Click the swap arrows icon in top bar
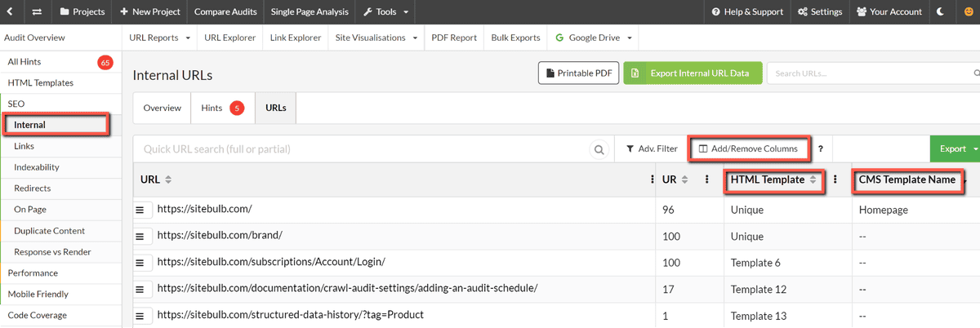The width and height of the screenshot is (980, 328). click(x=37, y=12)
